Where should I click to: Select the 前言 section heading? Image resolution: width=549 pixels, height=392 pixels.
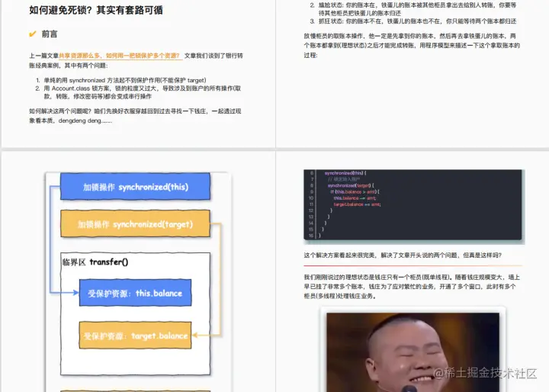(50, 34)
